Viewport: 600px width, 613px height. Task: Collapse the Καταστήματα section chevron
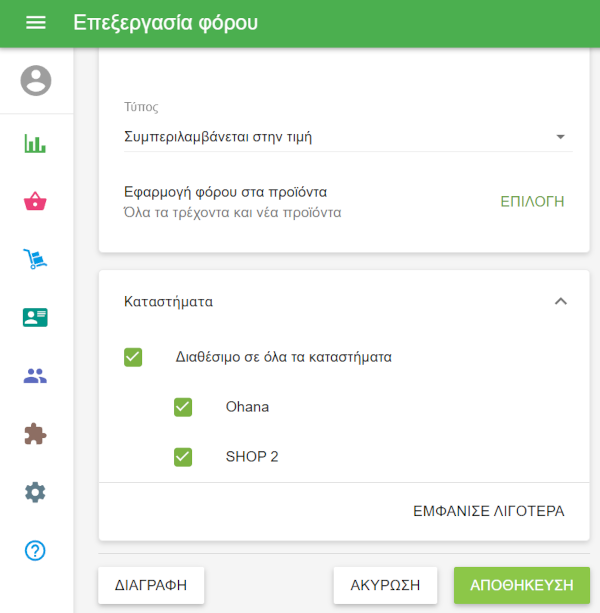tap(560, 301)
